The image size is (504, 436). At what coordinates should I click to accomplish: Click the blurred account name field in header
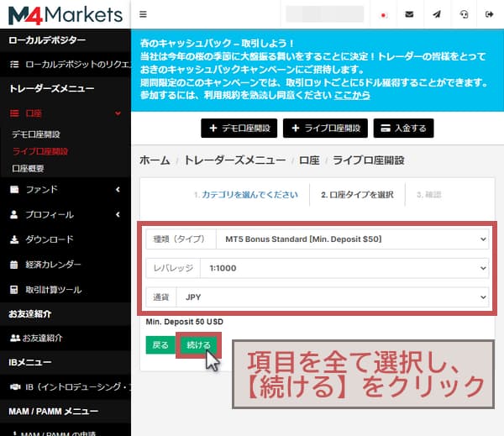324,14
